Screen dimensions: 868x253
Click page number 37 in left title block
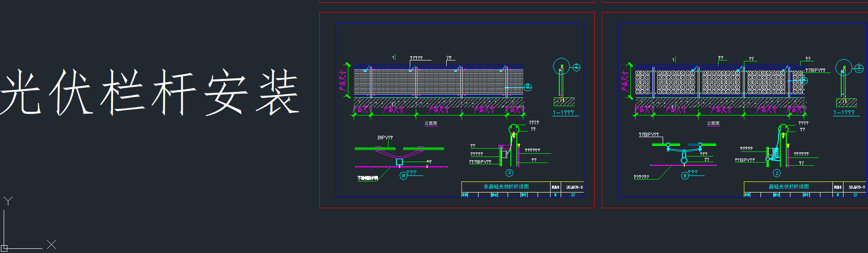(x=573, y=195)
